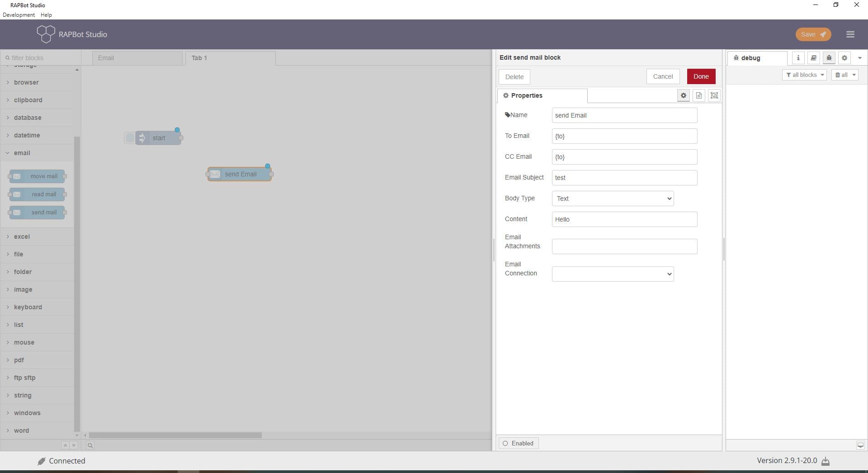Select the debug sidebar tab
868x473 pixels.
tap(757, 58)
